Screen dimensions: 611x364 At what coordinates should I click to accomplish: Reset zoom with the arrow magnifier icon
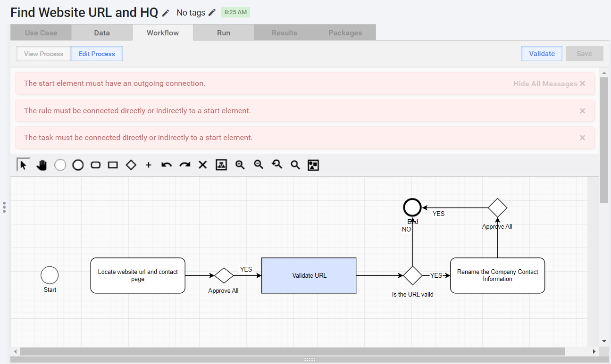(x=277, y=165)
